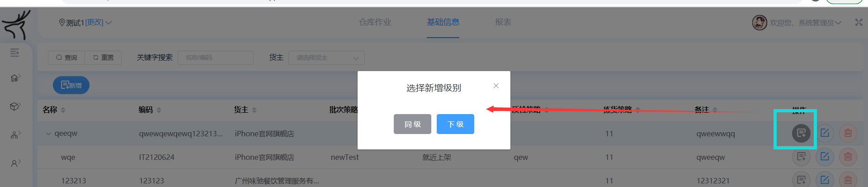Collapse the qeeqw tree row
The height and width of the screenshot is (187, 868).
[48, 134]
